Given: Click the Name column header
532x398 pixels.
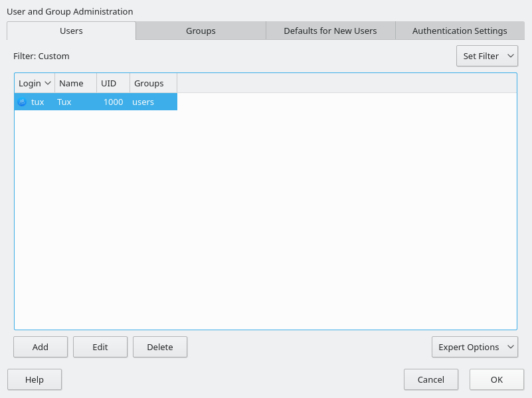Looking at the screenshot, I should coord(72,83).
